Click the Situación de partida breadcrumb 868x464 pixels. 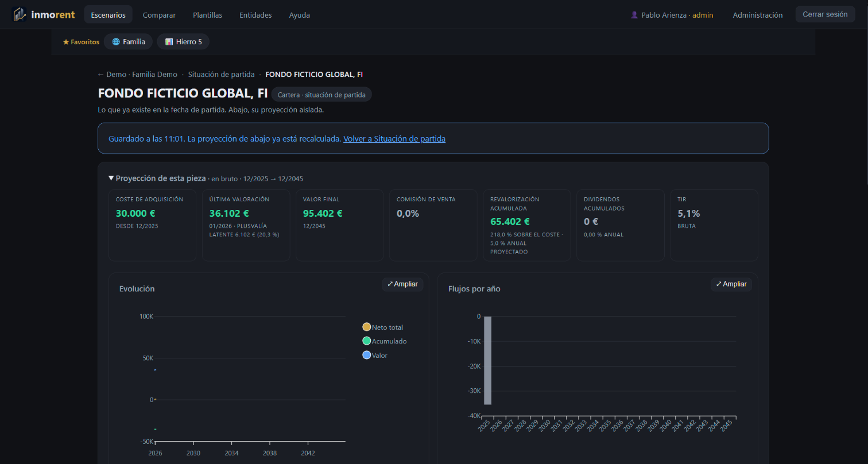[222, 75]
